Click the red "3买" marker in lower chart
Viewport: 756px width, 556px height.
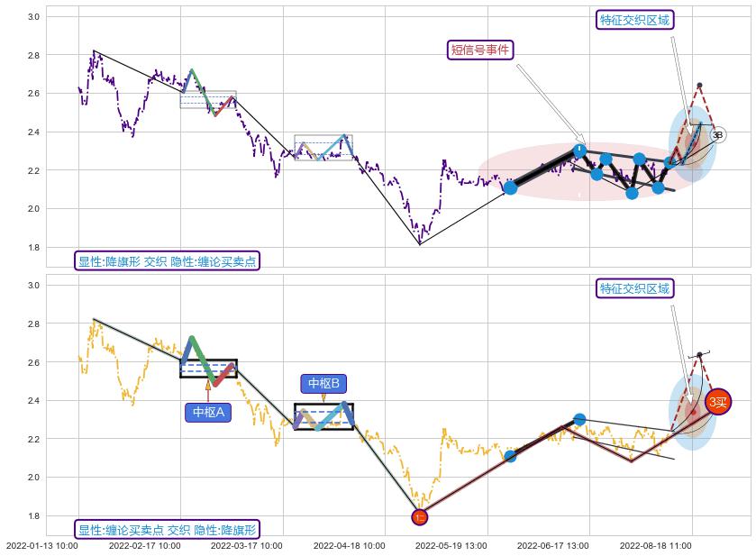[x=716, y=403]
